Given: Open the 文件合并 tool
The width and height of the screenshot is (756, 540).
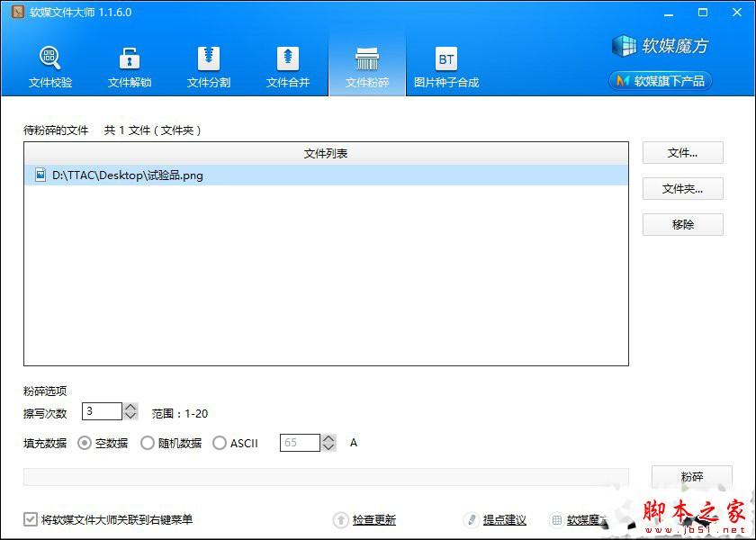Looking at the screenshot, I should 287,54.
